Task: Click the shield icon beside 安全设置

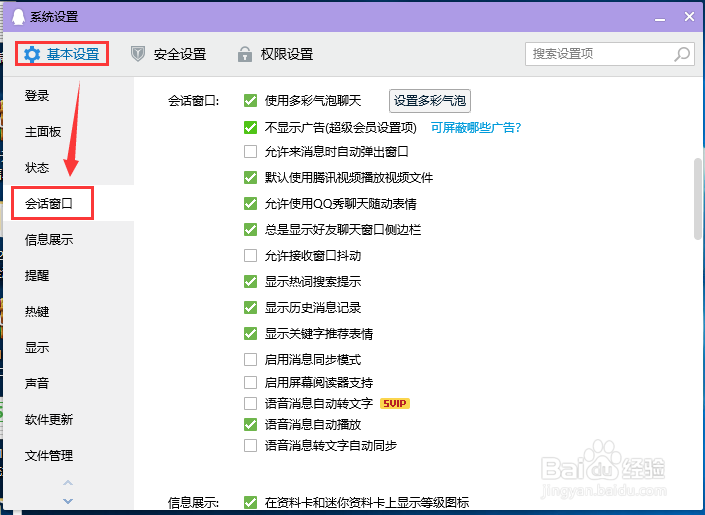Action: point(138,54)
